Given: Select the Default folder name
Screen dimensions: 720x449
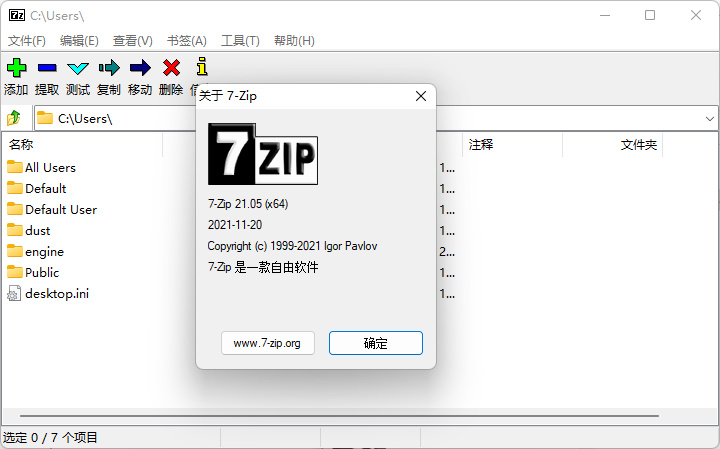Looking at the screenshot, I should coord(45,188).
